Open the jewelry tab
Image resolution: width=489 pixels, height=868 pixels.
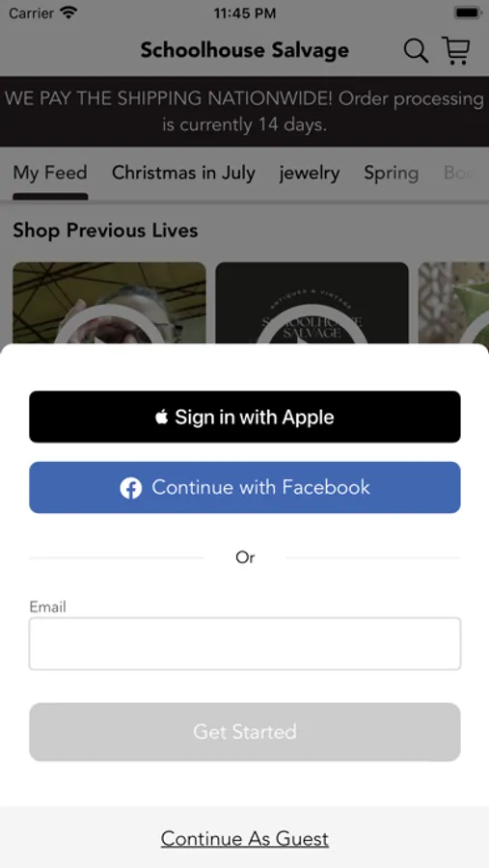point(309,173)
